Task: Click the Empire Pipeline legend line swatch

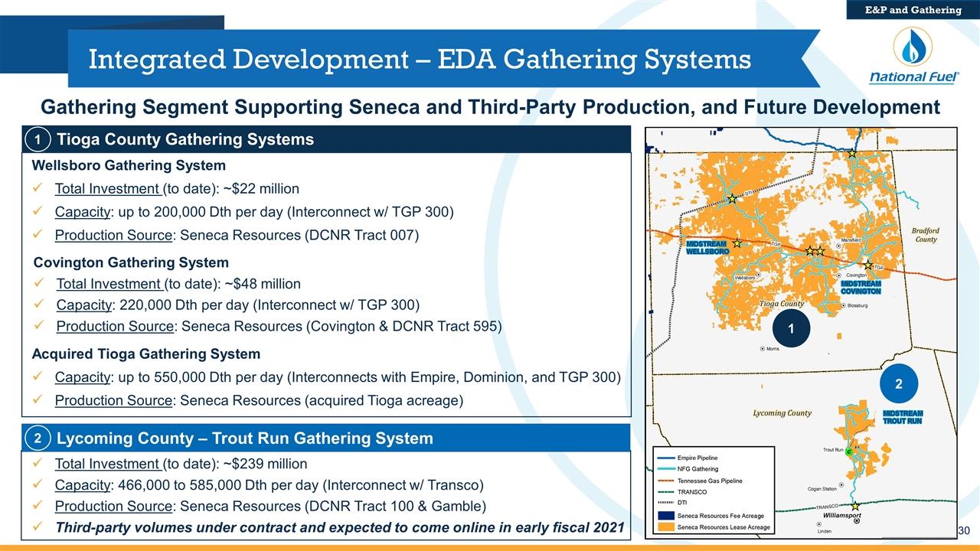Action: (x=665, y=457)
